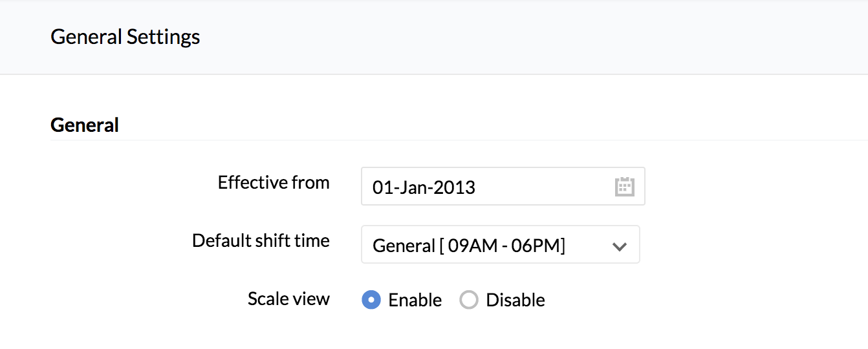
Task: Click the Default shift time label
Action: coord(261,241)
